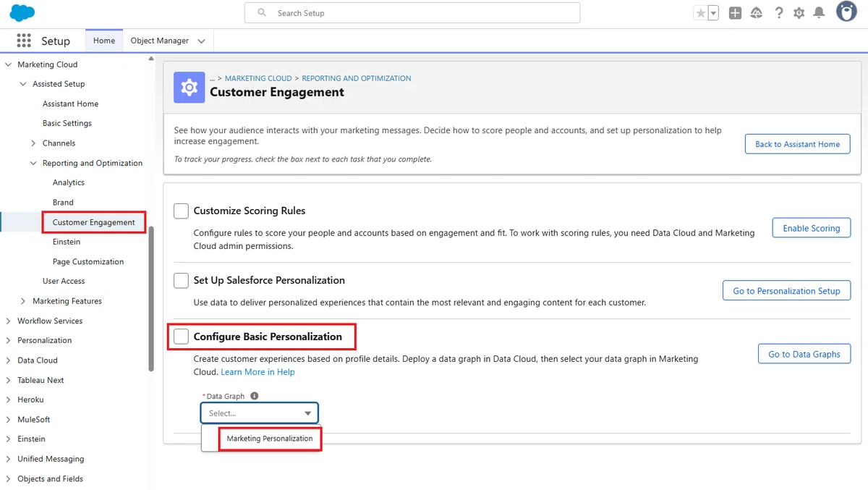Click the sidebar vertical scrollbar thumb
868x490 pixels.
pos(151,299)
